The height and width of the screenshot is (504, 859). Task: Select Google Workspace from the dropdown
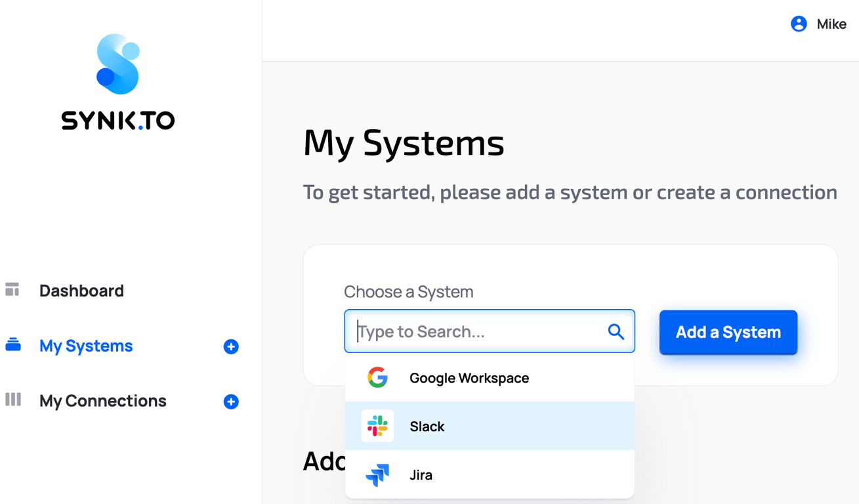[490, 378]
